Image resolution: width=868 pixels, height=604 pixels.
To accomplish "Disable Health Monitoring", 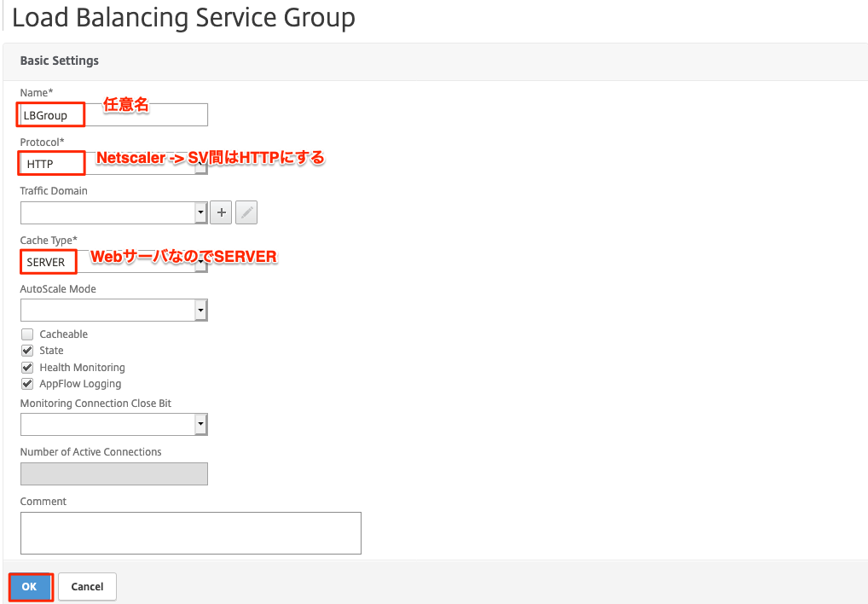I will pyautogui.click(x=26, y=367).
